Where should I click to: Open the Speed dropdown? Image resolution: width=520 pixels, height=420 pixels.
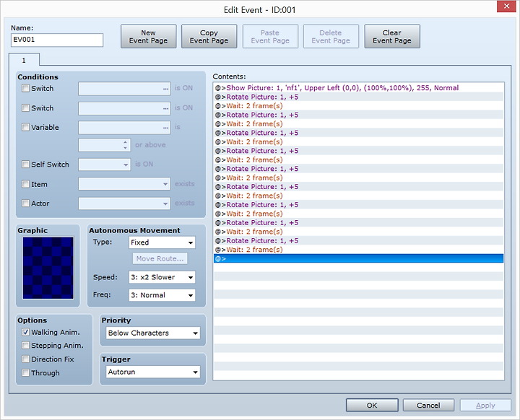[162, 277]
